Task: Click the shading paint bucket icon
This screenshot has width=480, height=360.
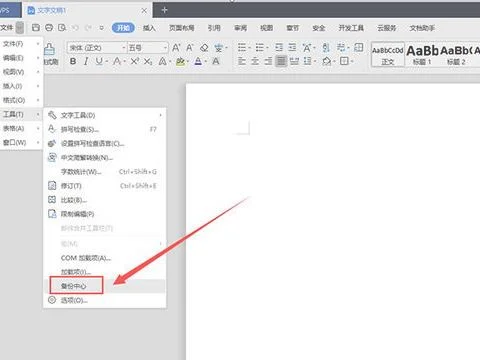Action: coord(327,61)
